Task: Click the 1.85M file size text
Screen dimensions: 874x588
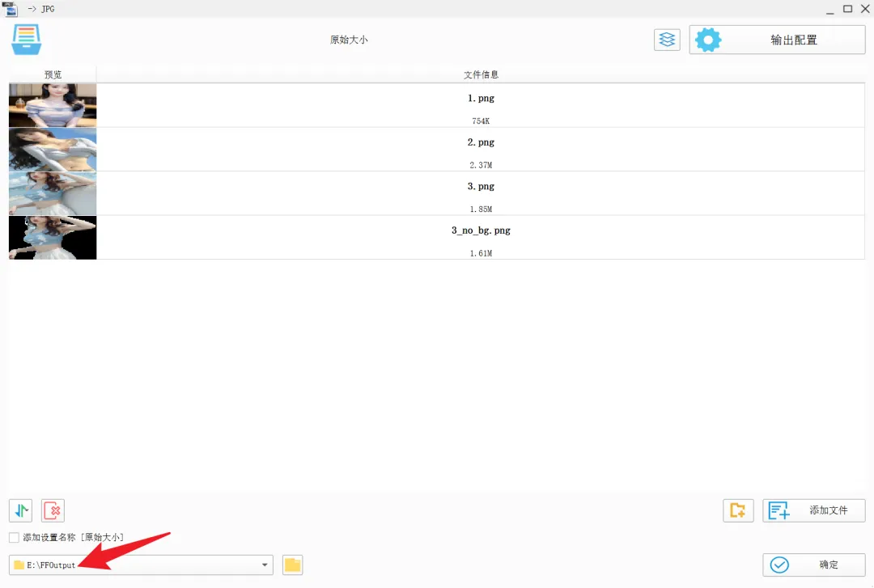Action: pos(481,209)
